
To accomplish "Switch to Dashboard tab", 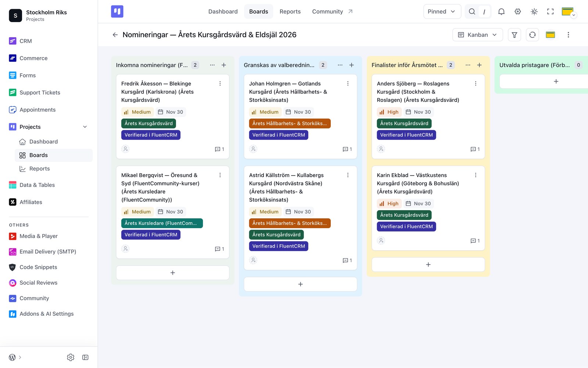I will [223, 12].
